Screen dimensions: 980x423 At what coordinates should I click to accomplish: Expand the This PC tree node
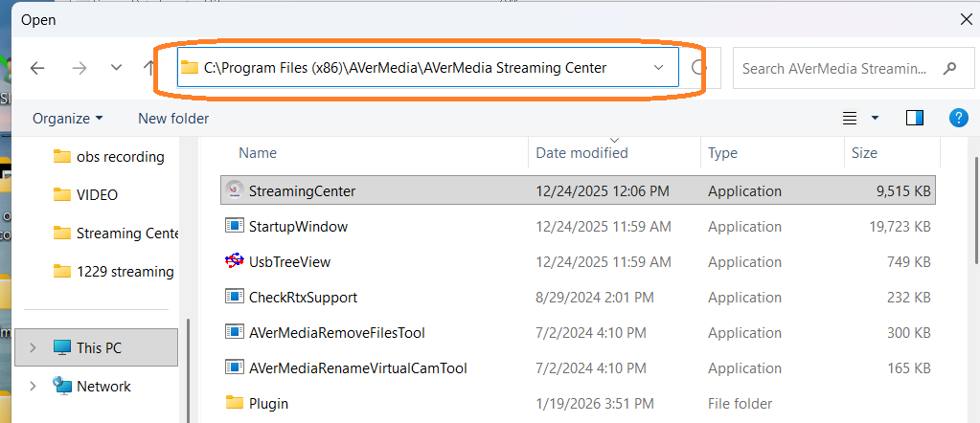point(34,347)
